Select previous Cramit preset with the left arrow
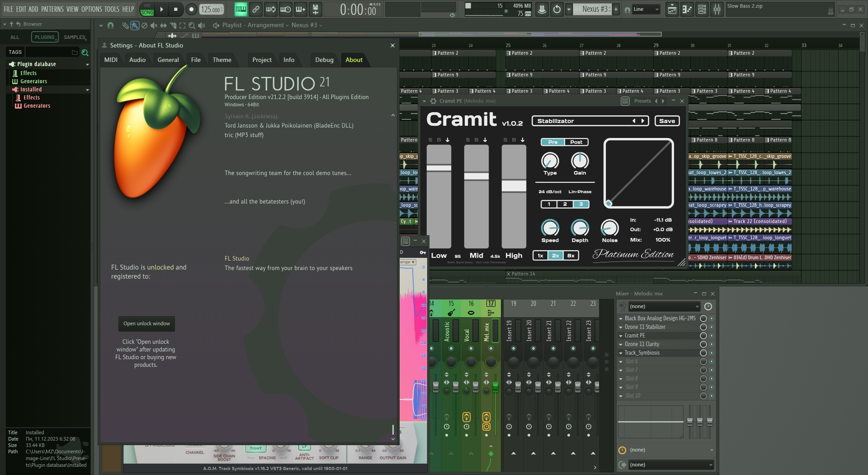Viewport: 868px width, 475px height. point(634,121)
